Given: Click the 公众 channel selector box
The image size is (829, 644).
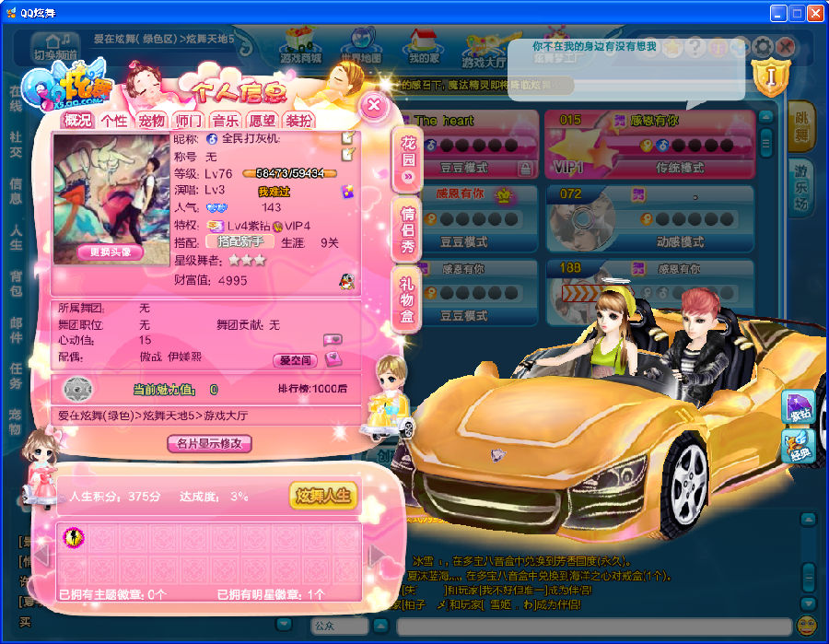Looking at the screenshot, I should tap(339, 626).
